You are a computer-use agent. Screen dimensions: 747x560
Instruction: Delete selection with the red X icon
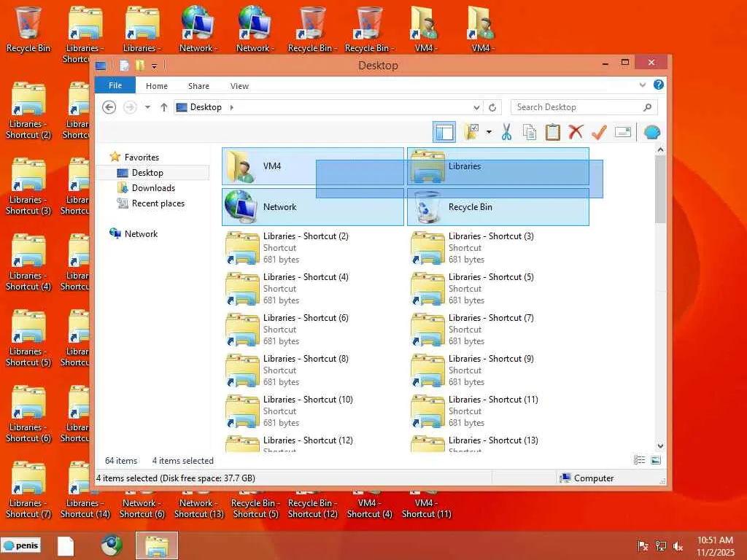[x=576, y=132]
